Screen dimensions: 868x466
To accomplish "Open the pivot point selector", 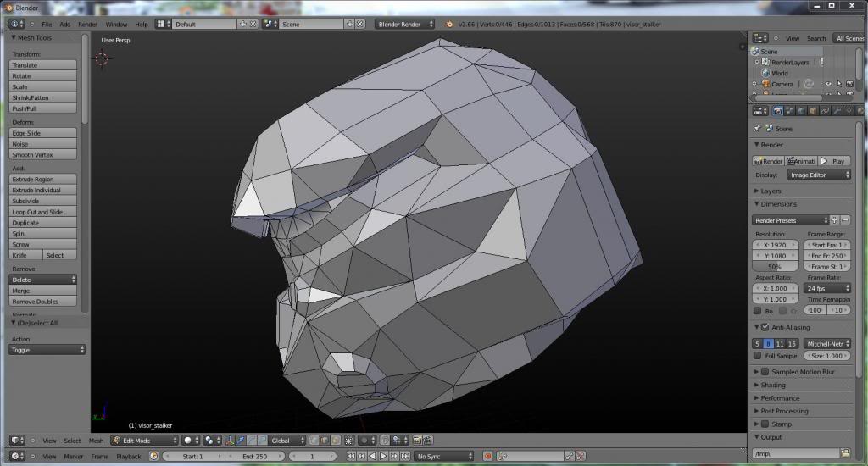I will [212, 441].
